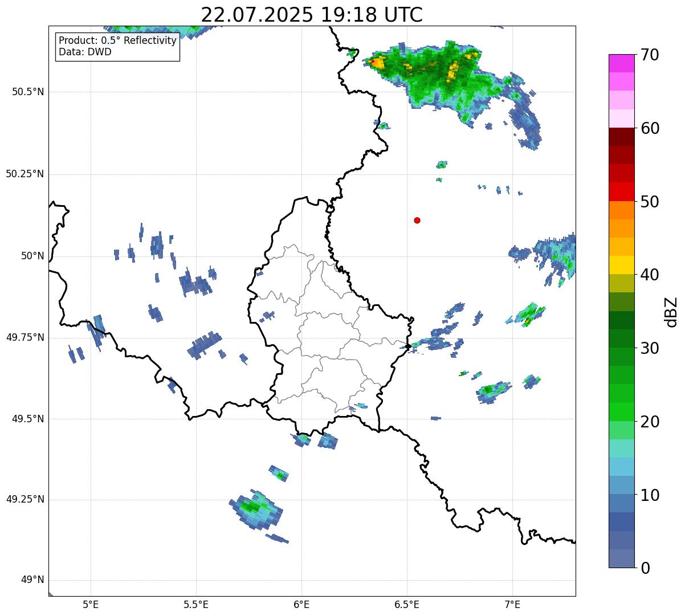
Task: Click the 'dBZ' colorbar axis label
Action: [x=671, y=311]
